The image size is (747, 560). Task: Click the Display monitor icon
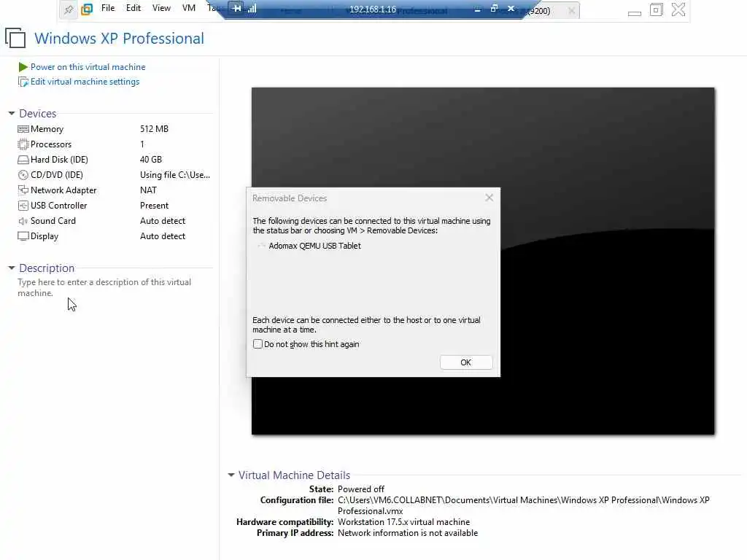[x=23, y=236]
